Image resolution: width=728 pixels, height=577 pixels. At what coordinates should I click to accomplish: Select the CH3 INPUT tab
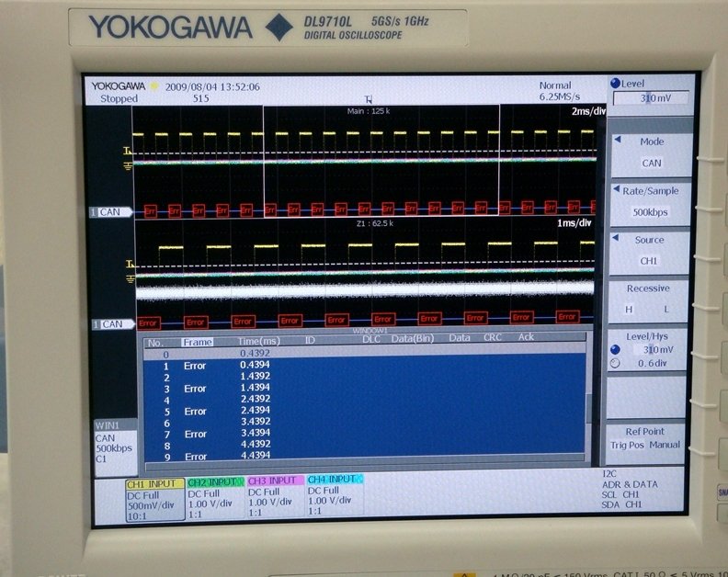276,481
